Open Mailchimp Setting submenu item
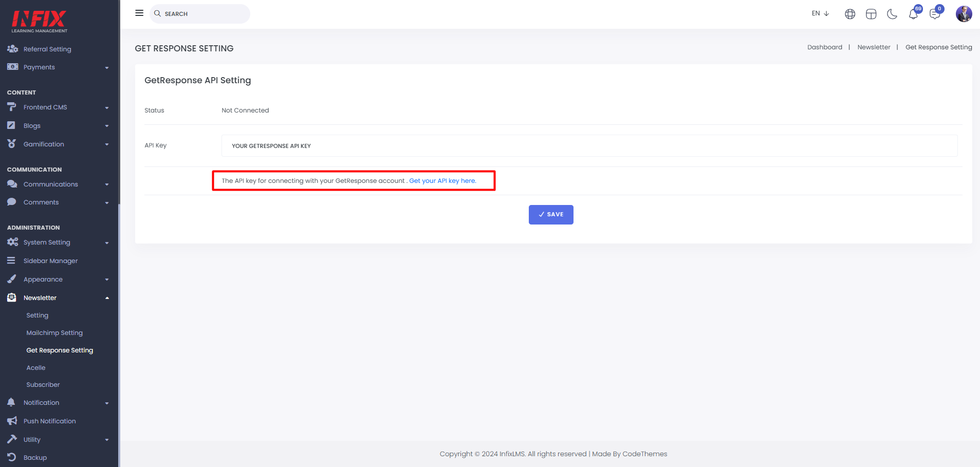The image size is (980, 467). point(54,333)
